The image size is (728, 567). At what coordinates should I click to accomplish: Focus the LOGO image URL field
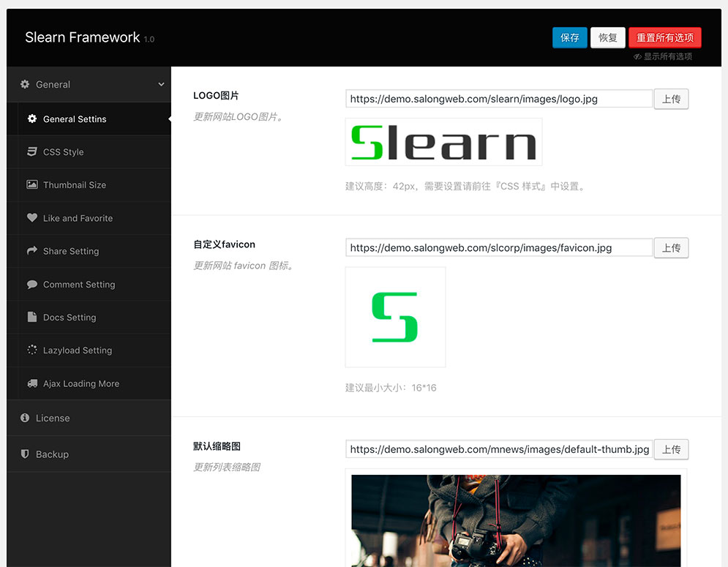pos(499,99)
